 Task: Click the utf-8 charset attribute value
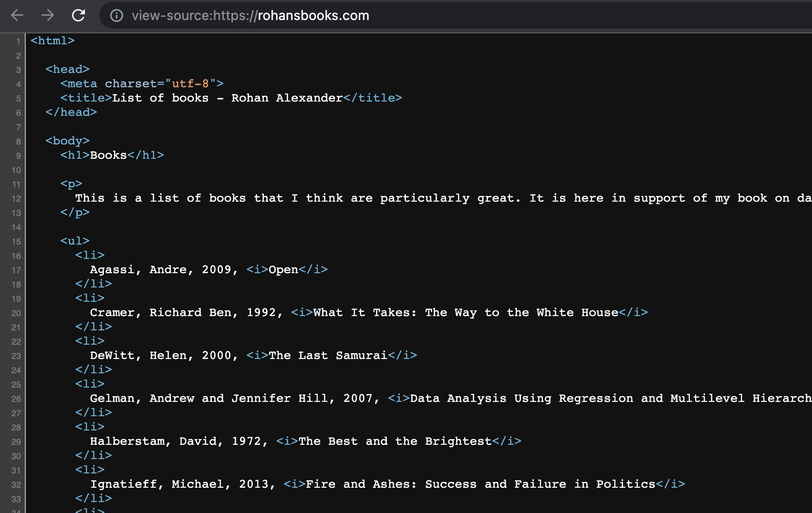point(190,84)
